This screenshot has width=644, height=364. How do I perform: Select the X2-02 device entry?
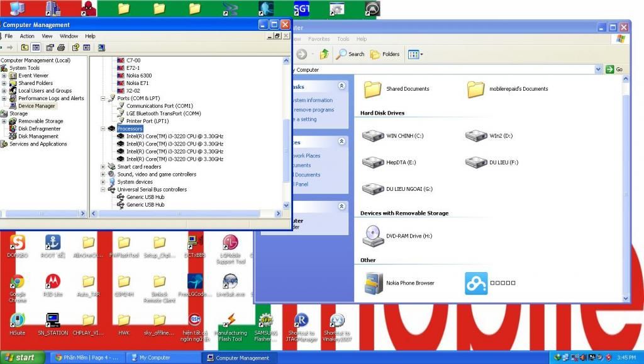133,91
